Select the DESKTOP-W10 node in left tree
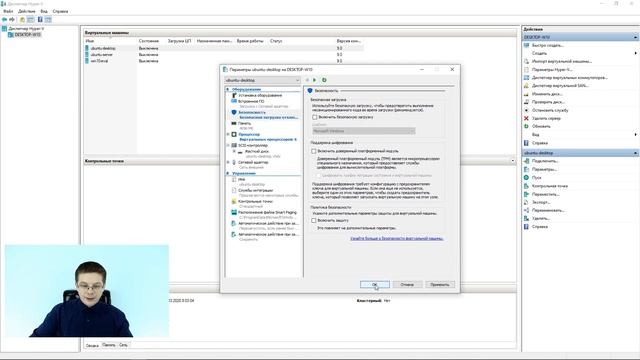The image size is (640, 360). coord(27,35)
